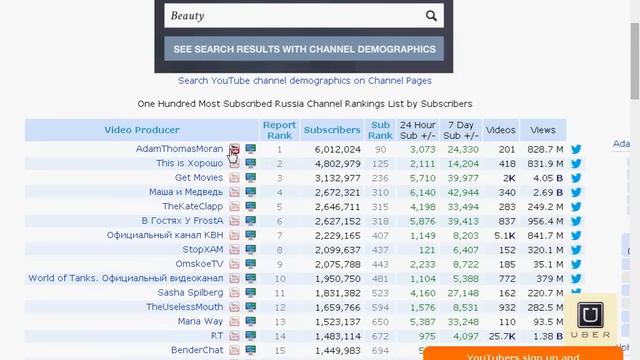Open YouTube icon for OmskoeTV

pyautogui.click(x=234, y=264)
